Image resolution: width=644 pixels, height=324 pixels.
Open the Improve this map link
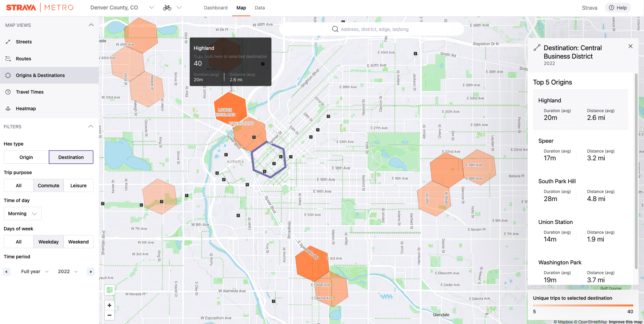(x=626, y=322)
